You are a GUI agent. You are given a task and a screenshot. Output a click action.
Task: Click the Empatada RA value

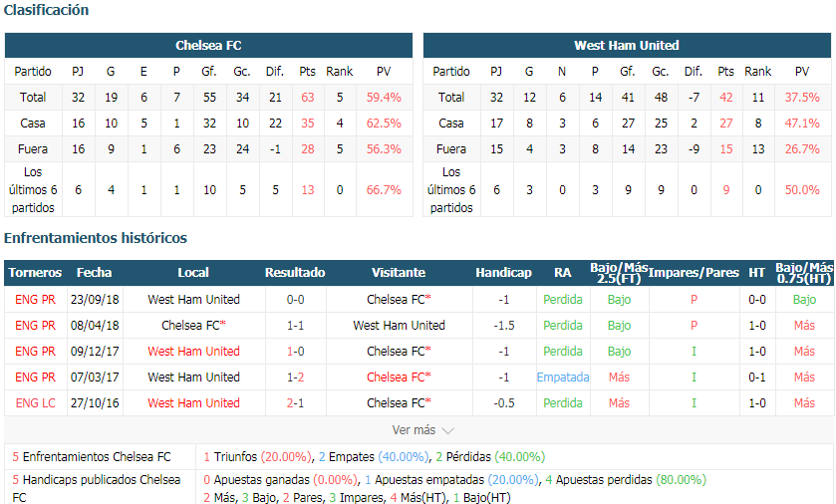point(563,378)
